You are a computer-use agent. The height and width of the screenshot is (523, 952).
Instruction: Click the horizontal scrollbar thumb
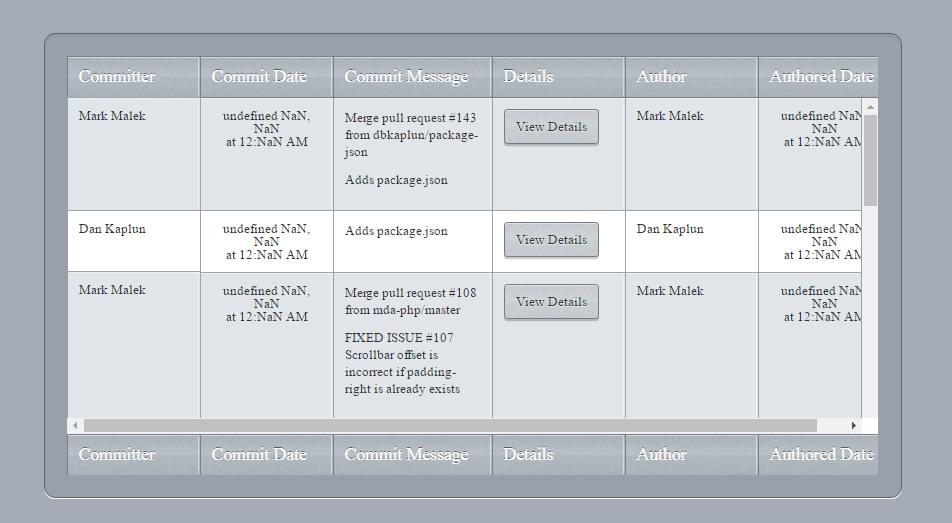(450, 426)
